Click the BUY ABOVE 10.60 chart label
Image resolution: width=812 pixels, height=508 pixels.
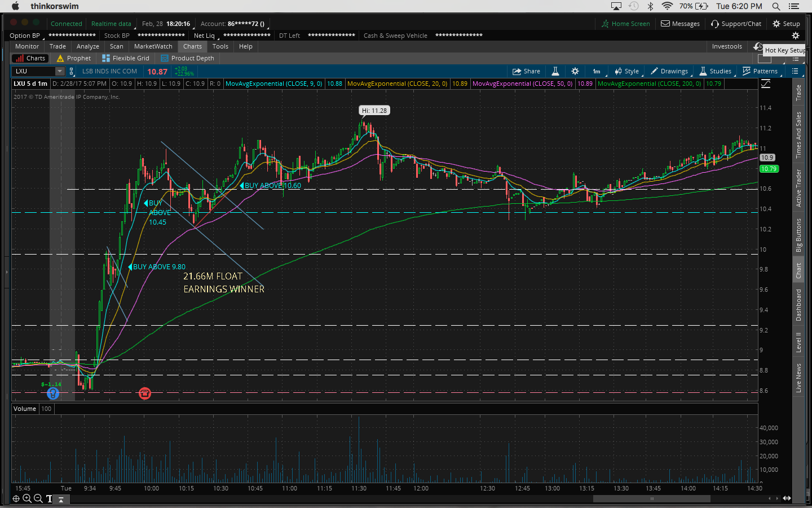click(x=271, y=186)
